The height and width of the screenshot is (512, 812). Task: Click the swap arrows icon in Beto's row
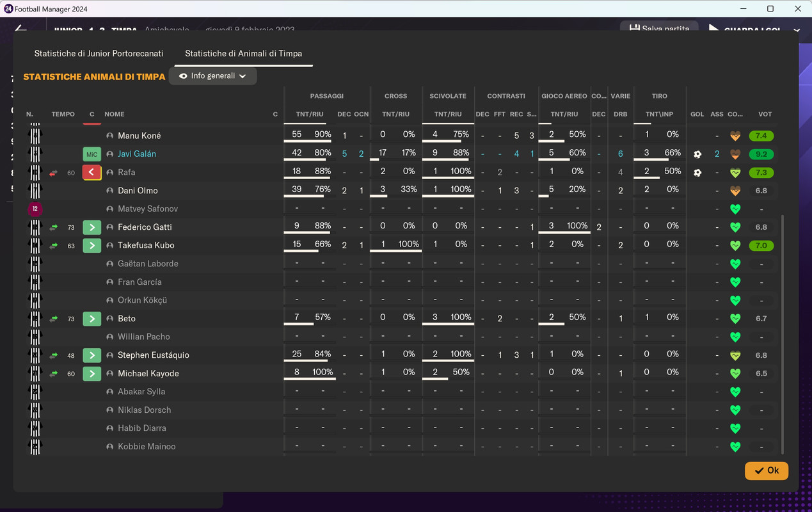coord(54,319)
